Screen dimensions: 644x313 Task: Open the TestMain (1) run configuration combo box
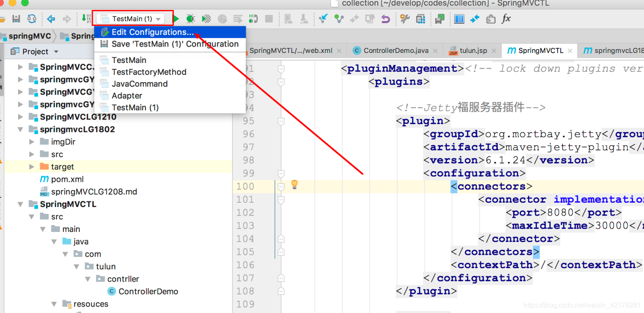130,19
